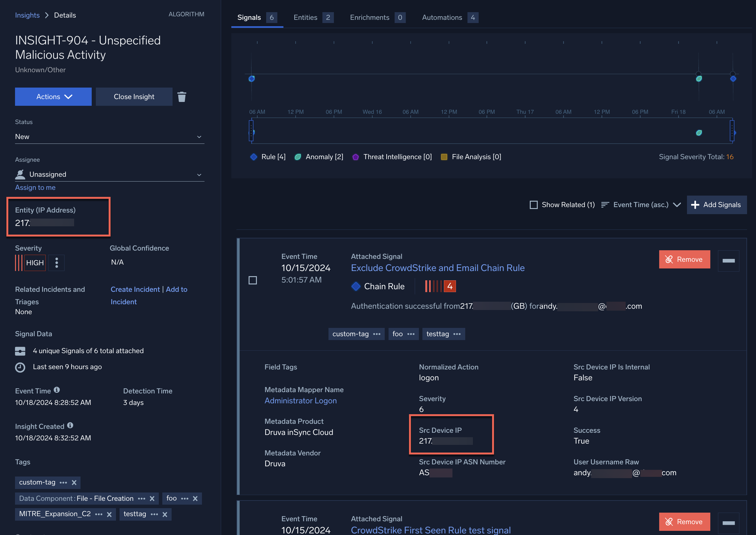Click Insight Created info icon
This screenshot has width=756, height=535.
click(70, 425)
